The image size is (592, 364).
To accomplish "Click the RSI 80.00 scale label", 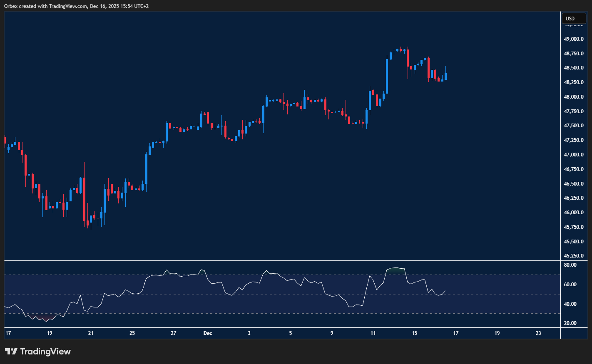I will [x=570, y=265].
